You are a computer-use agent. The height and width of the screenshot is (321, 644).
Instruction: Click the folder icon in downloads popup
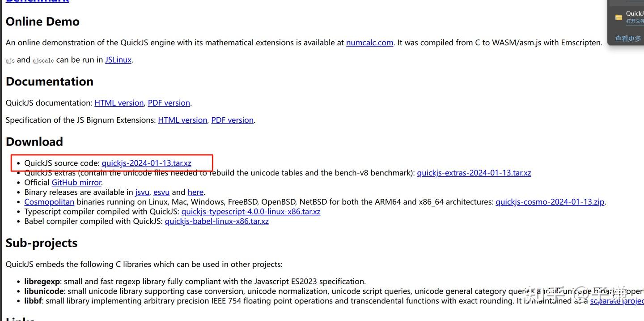[x=619, y=17]
